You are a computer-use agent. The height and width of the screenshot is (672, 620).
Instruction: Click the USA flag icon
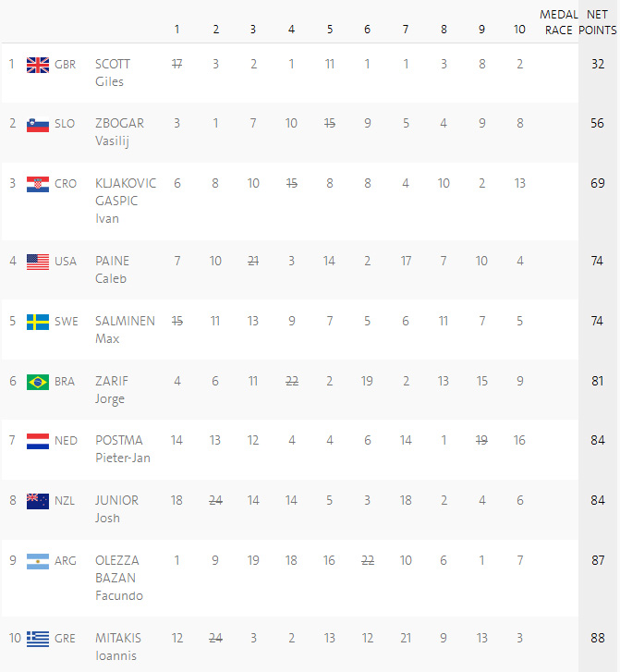pos(37,262)
